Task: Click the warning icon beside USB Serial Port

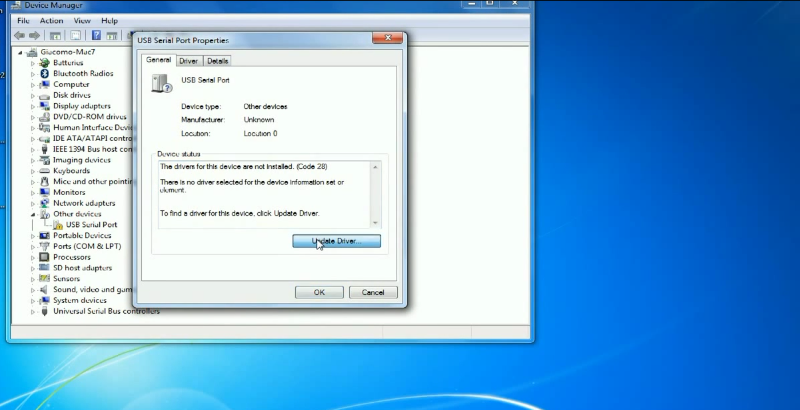Action: (x=58, y=225)
